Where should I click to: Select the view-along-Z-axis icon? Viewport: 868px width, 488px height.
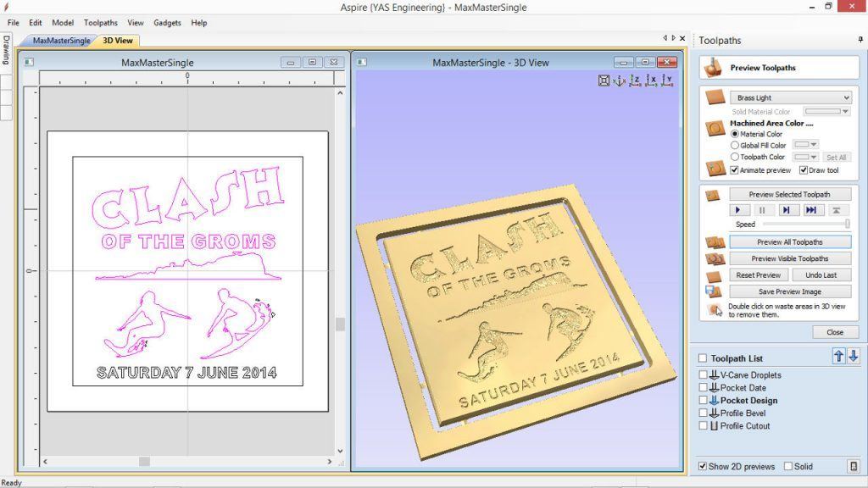(635, 80)
